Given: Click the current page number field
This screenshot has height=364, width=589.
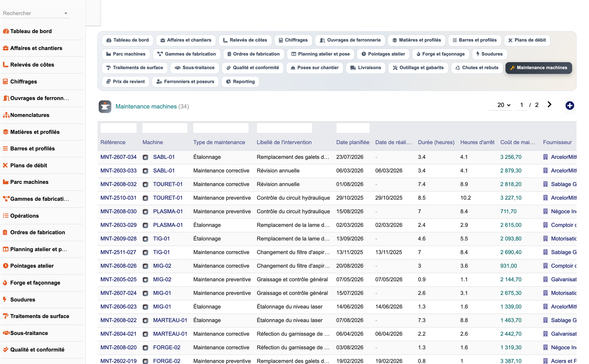Looking at the screenshot, I should (x=522, y=105).
